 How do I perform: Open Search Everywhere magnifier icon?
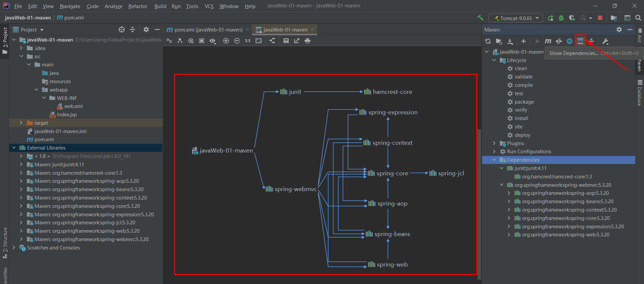pyautogui.click(x=638, y=18)
